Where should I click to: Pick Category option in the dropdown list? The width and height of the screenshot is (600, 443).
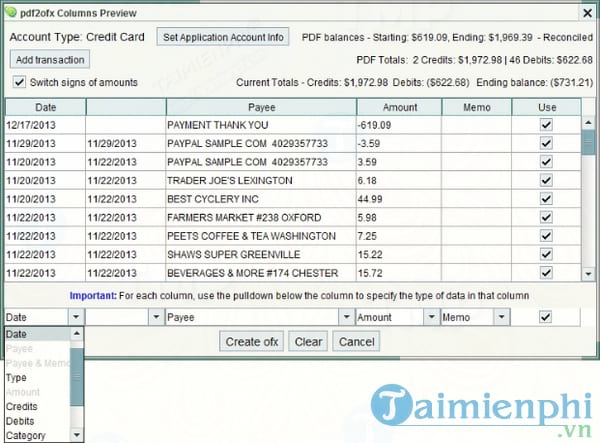coord(25,435)
